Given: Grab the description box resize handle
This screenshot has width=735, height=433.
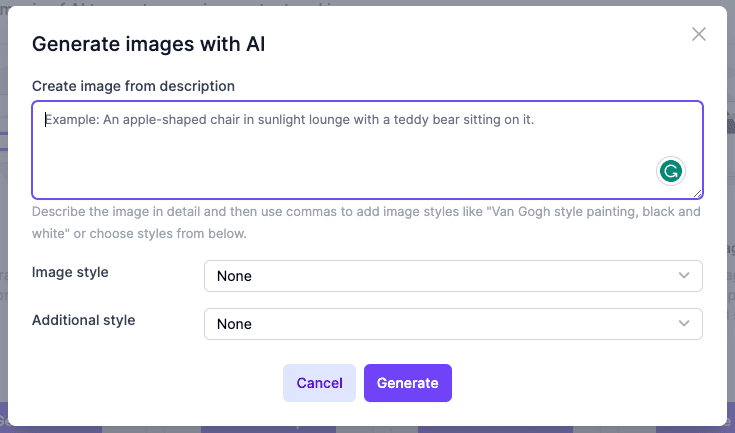Looking at the screenshot, I should (698, 194).
